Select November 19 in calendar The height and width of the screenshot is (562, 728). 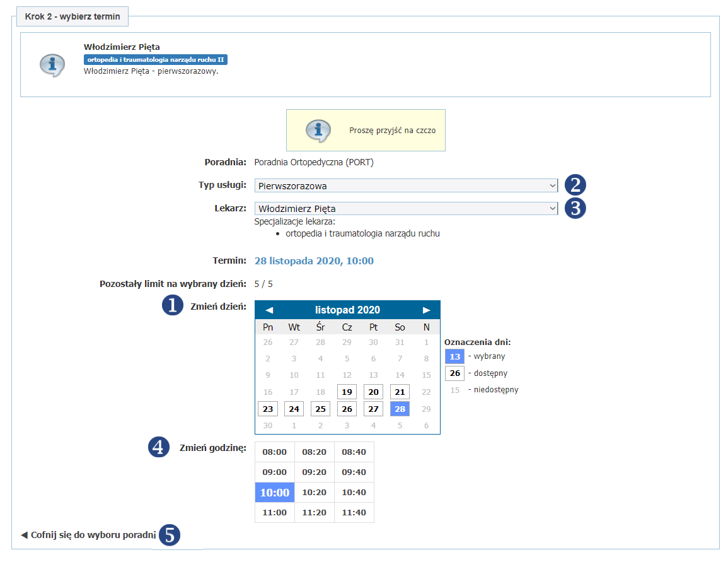tap(347, 392)
